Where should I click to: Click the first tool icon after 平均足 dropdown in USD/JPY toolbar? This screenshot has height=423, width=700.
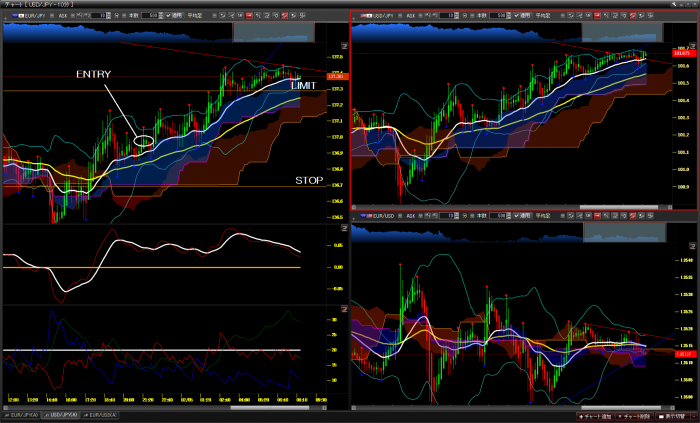[x=571, y=15]
